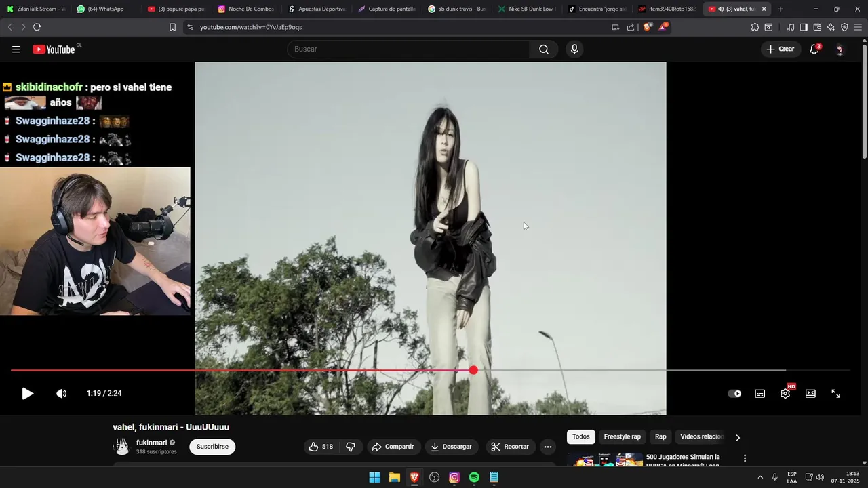Open the more actions ellipsis menu
The width and height of the screenshot is (868, 488).
coord(548,447)
